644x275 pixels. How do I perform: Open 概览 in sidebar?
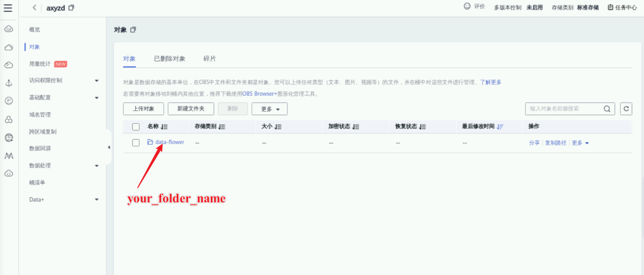pyautogui.click(x=35, y=29)
